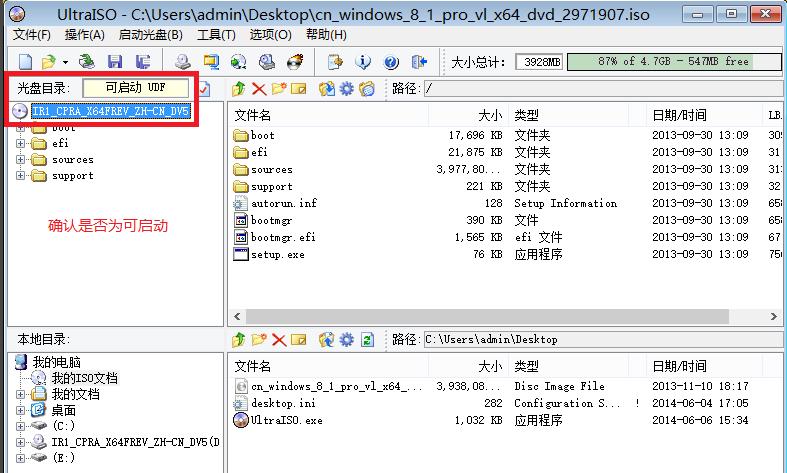The width and height of the screenshot is (787, 473).
Task: Go up a folder in local pane
Action: click(x=238, y=340)
